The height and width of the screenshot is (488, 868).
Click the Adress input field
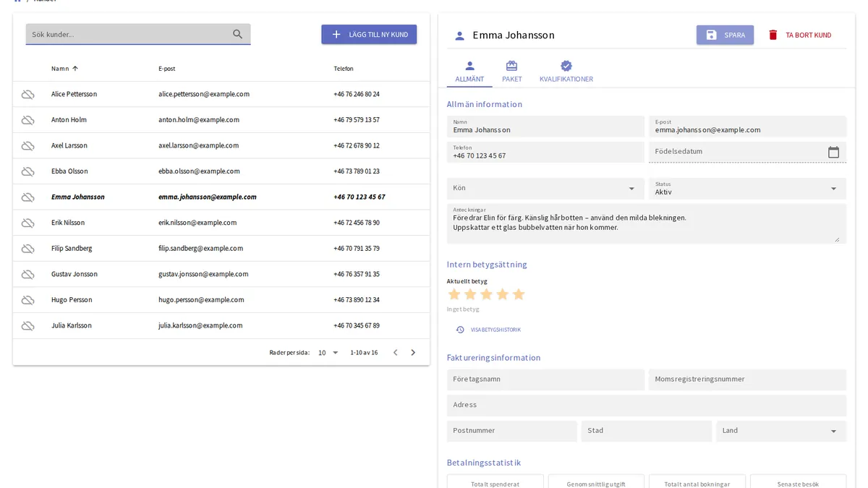tap(647, 406)
